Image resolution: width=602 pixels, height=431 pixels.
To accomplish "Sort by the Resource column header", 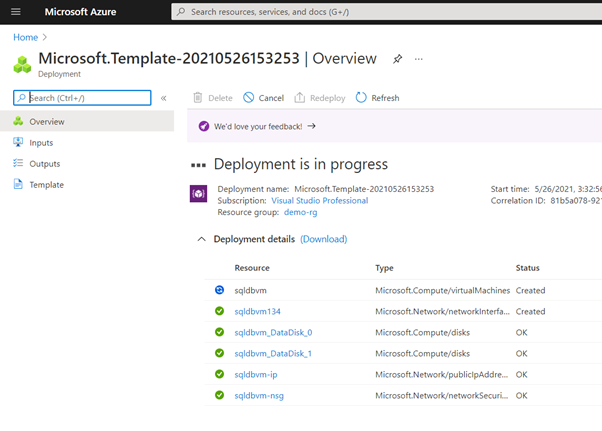I will tap(252, 268).
